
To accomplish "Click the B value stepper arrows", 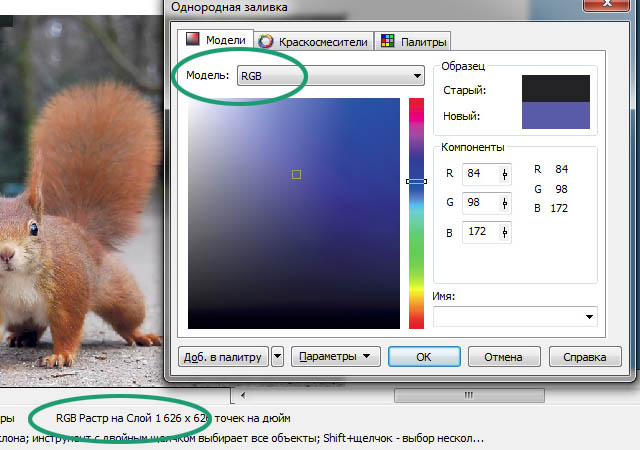I will pyautogui.click(x=504, y=232).
